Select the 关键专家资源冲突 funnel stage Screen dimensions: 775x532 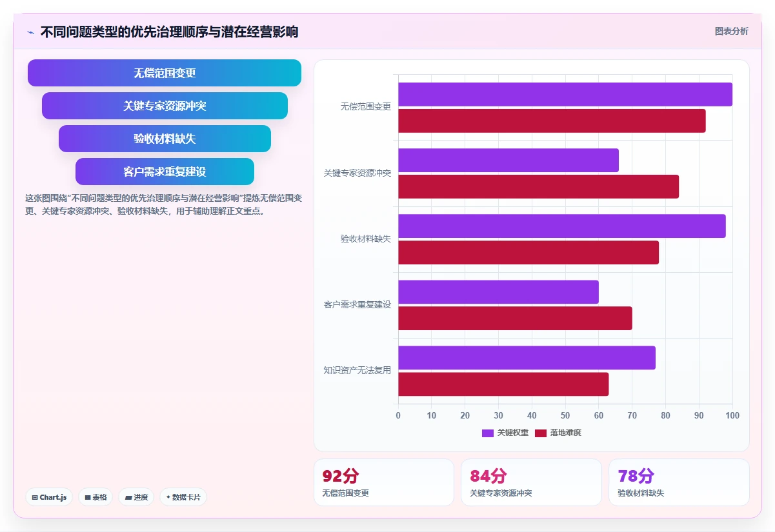pos(165,106)
